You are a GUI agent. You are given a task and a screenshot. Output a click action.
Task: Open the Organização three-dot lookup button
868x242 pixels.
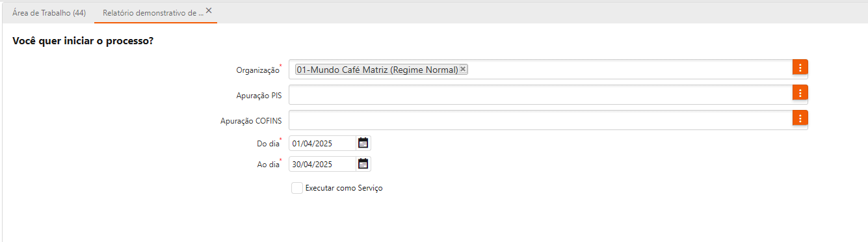tap(800, 67)
